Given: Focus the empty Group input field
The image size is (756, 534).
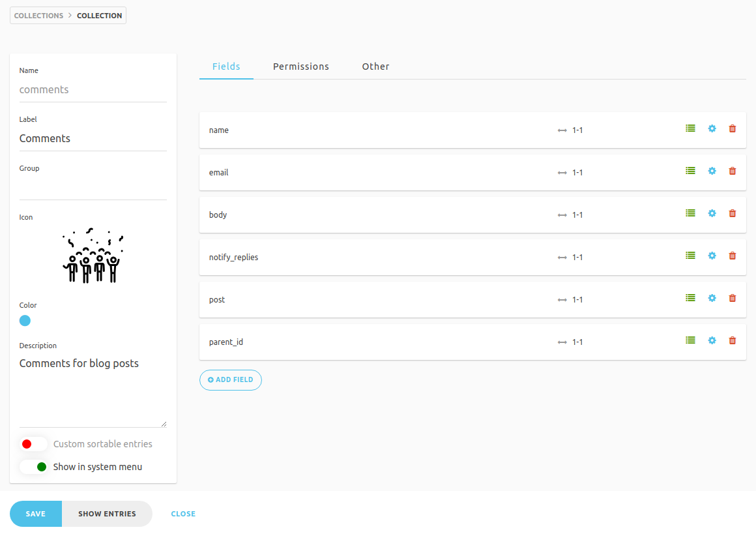Looking at the screenshot, I should pos(93,188).
